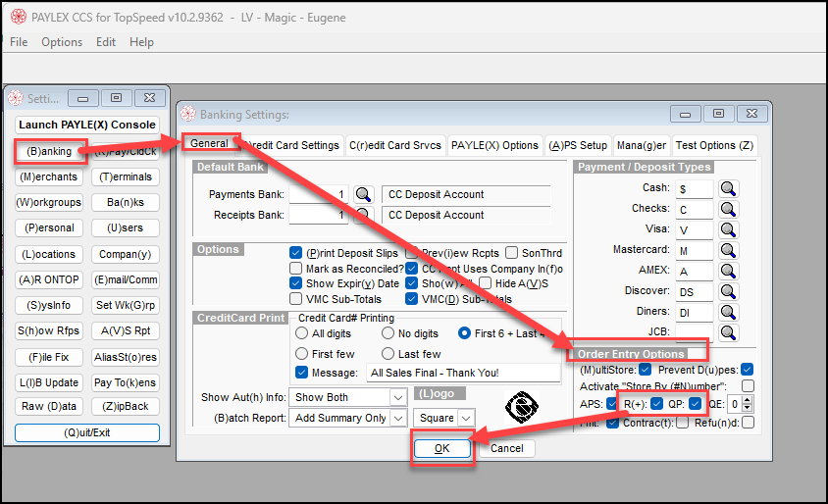The height and width of the screenshot is (504, 828).
Task: Open the Help menu
Action: tap(141, 42)
